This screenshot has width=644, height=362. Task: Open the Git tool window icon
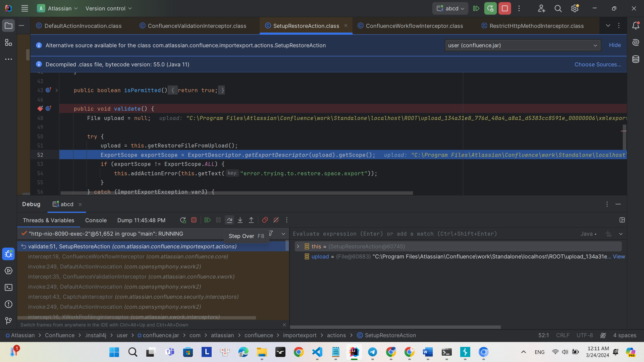point(8,321)
